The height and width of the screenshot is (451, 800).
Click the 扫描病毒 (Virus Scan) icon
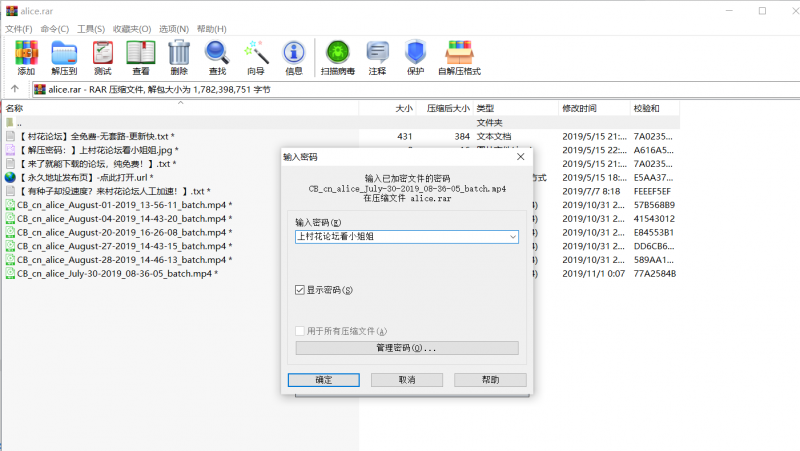pyautogui.click(x=337, y=55)
